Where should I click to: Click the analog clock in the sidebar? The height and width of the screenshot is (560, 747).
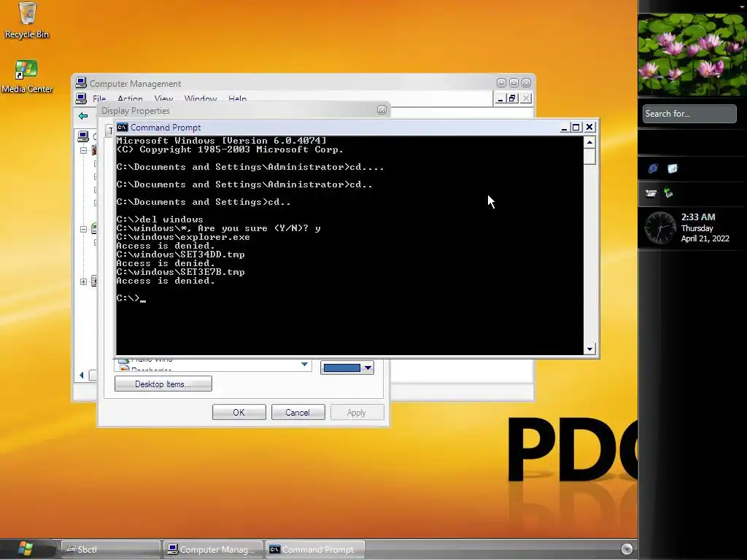coord(659,228)
